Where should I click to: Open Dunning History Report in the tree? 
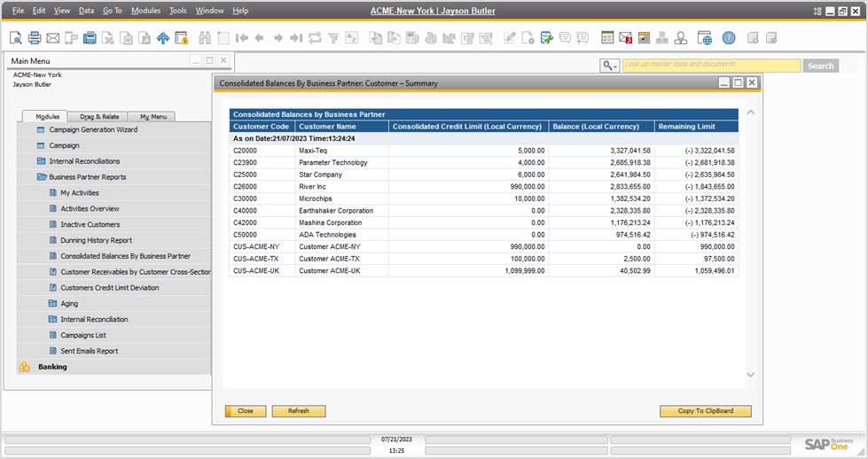pyautogui.click(x=96, y=240)
